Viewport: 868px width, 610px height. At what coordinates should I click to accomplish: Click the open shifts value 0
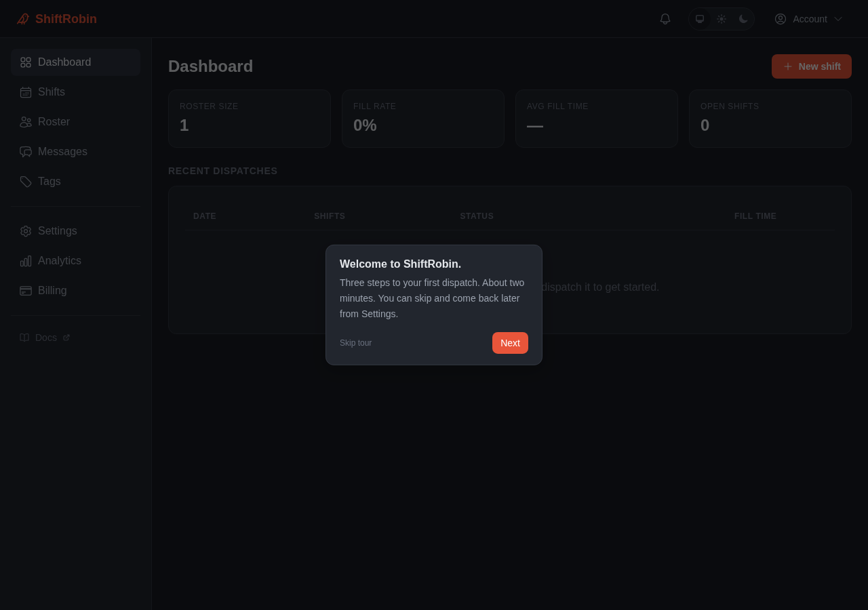(x=705, y=125)
